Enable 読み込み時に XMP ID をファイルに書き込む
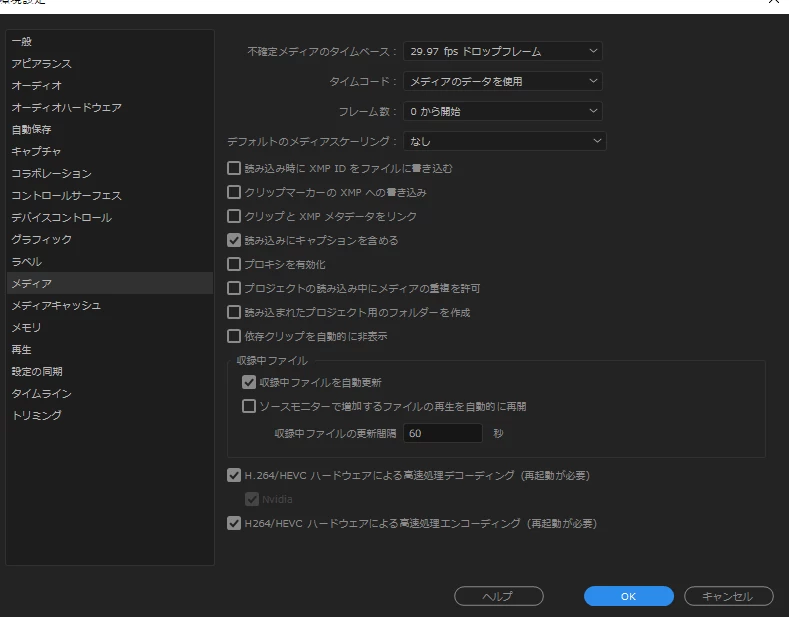The image size is (789, 617). pyautogui.click(x=234, y=168)
